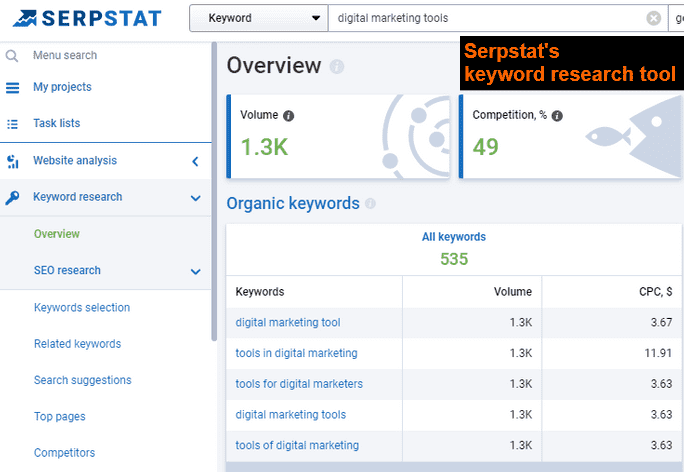
Task: Click the info icon next to Overview heading
Action: [x=337, y=67]
